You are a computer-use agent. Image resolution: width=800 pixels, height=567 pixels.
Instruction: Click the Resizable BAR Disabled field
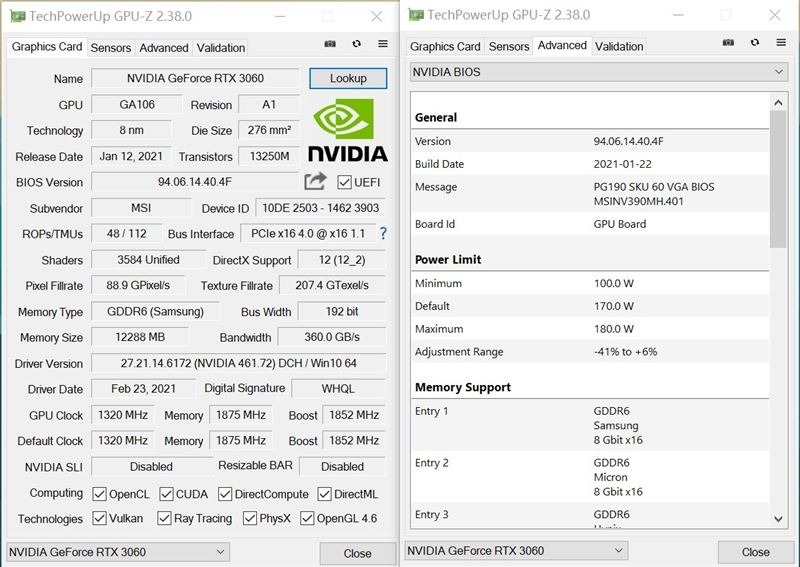(x=342, y=466)
